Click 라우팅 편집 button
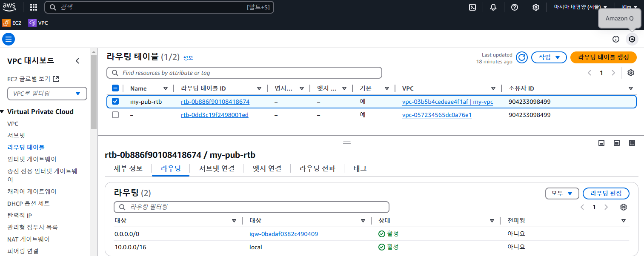Viewport: 644px width, 256px height. pos(606,193)
